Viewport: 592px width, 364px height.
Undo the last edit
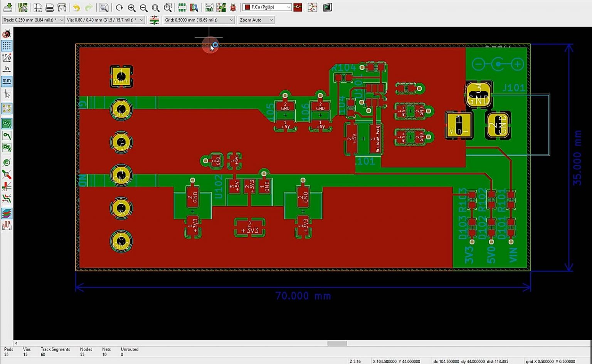[x=76, y=7]
